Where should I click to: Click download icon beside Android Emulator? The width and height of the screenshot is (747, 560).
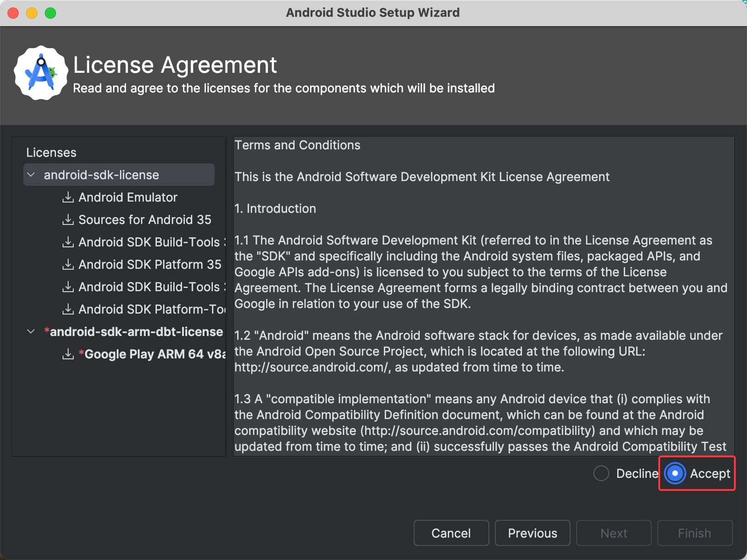(68, 197)
